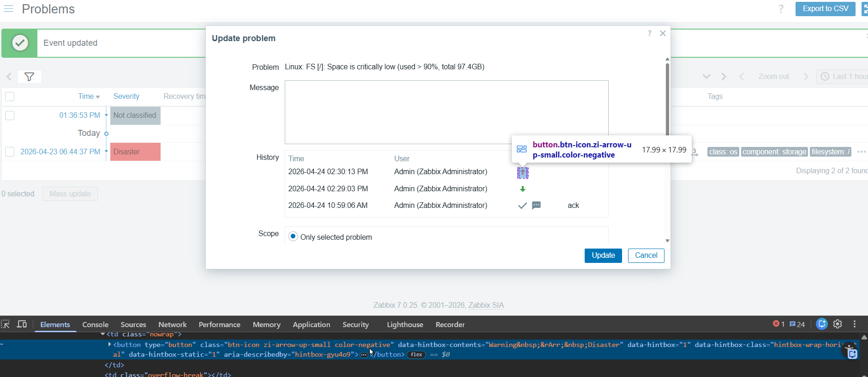Select the Only selected problem radio
This screenshot has height=377, width=868.
[293, 237]
